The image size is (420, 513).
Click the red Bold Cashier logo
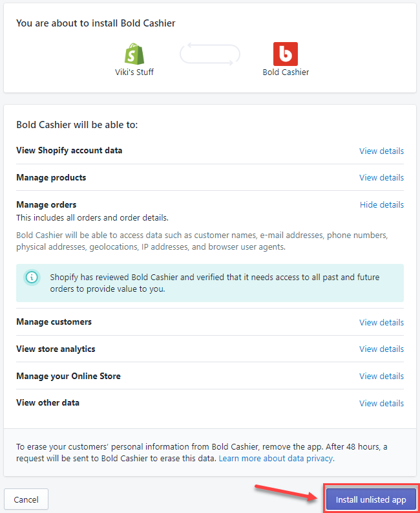(x=286, y=54)
